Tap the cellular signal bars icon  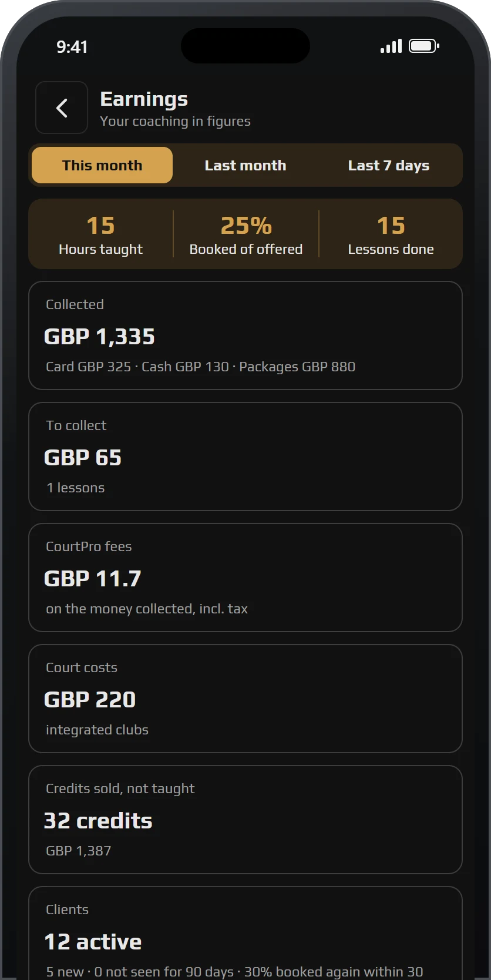click(x=391, y=46)
